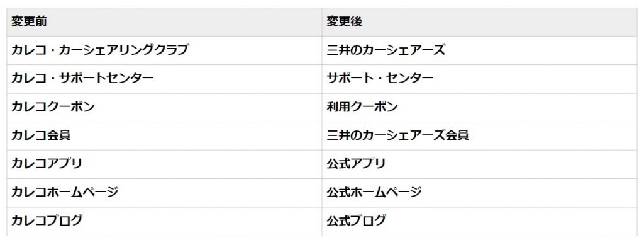The height and width of the screenshot is (240, 644).
Task: Select the カレコホームページ cell
Action: (164, 193)
